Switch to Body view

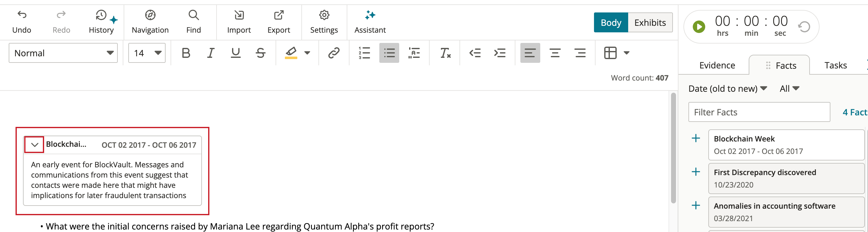(611, 23)
